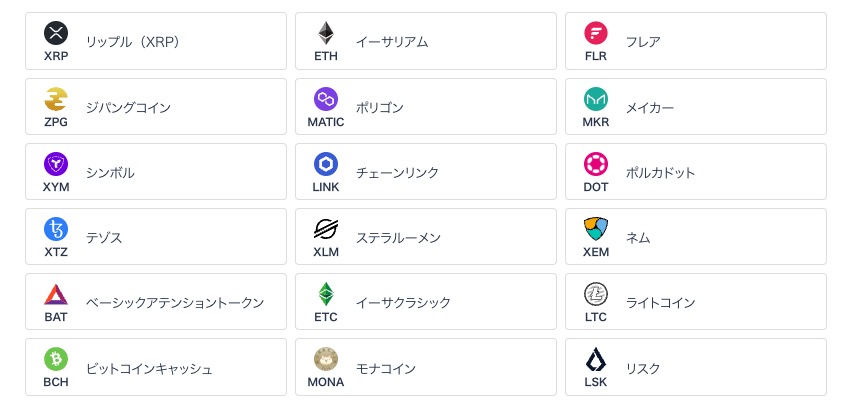Click the purple Polygon MATIC icon

click(x=326, y=99)
